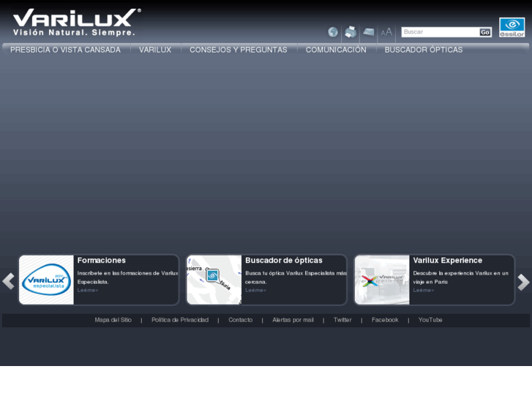Click the Buscar search field
The width and height of the screenshot is (532, 399).
[x=440, y=32]
